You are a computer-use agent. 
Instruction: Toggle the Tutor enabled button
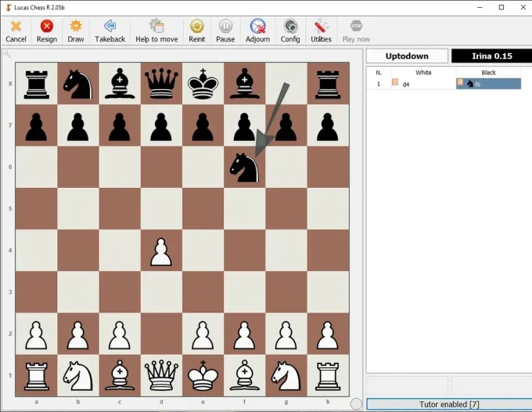click(448, 404)
